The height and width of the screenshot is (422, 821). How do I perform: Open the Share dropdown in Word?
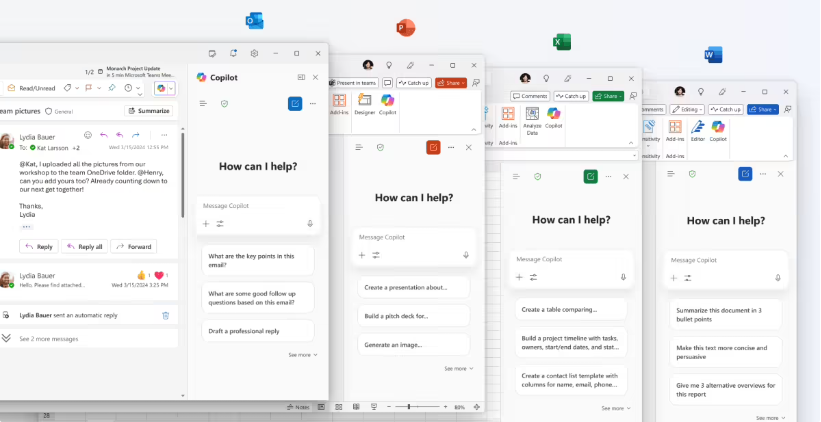[763, 109]
